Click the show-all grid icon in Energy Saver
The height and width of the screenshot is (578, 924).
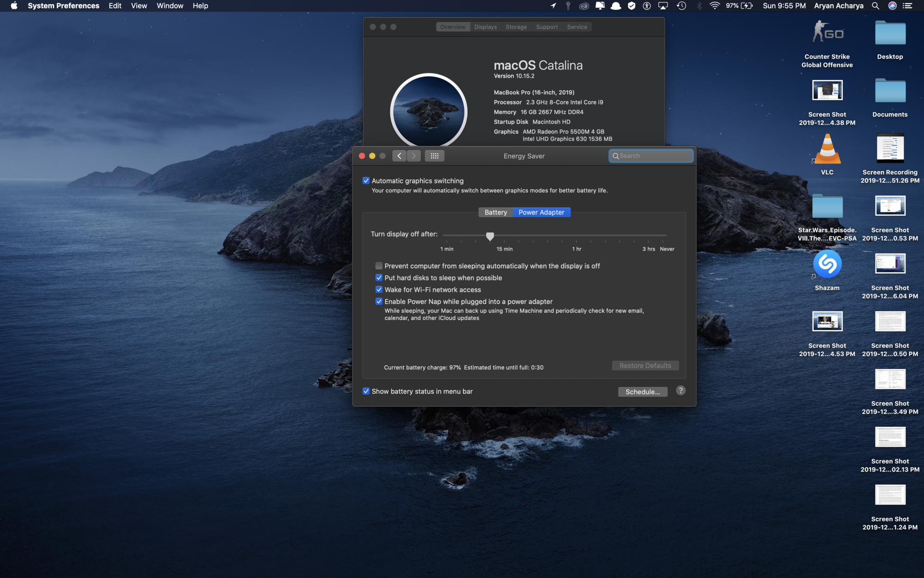(434, 156)
